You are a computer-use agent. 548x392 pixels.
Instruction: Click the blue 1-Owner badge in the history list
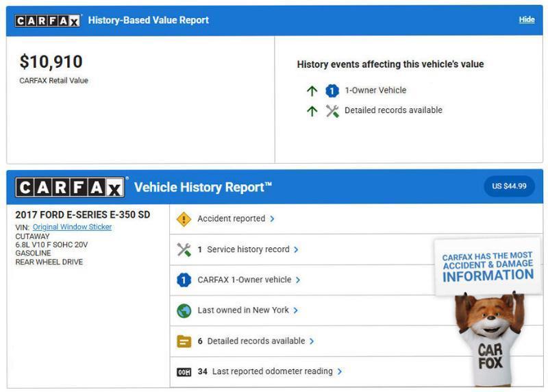[x=184, y=280]
